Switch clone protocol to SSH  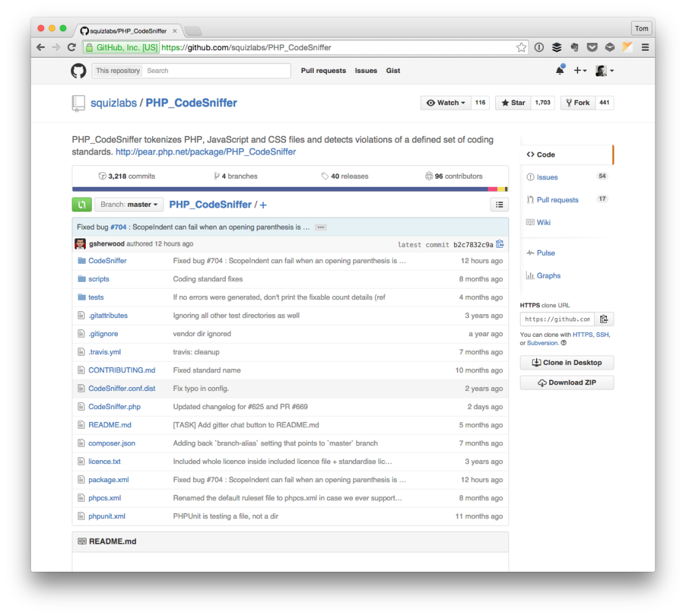coord(602,335)
